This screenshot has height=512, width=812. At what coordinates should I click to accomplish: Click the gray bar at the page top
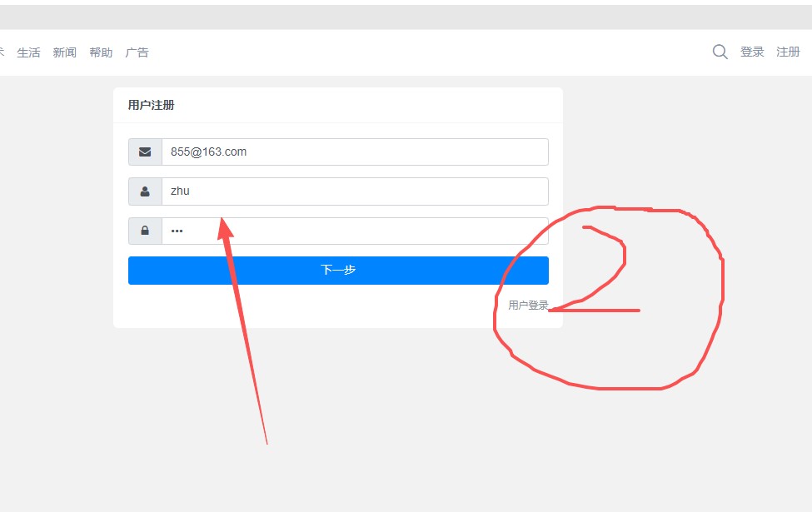coord(406,17)
